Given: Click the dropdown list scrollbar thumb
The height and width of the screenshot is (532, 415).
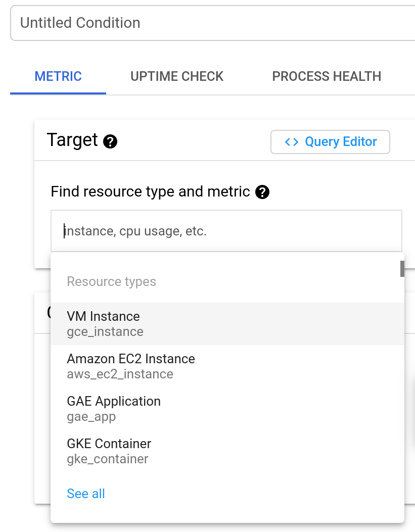Looking at the screenshot, I should click(402, 269).
